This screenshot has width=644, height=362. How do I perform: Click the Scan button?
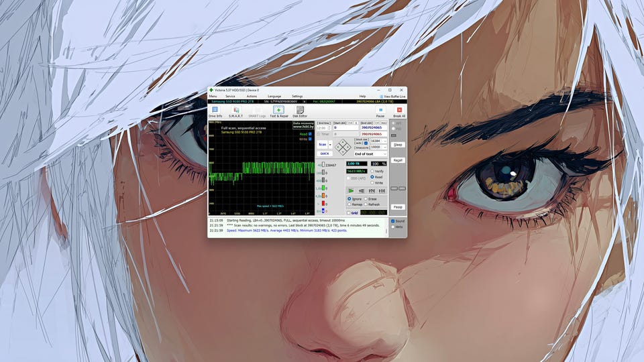[x=322, y=145]
